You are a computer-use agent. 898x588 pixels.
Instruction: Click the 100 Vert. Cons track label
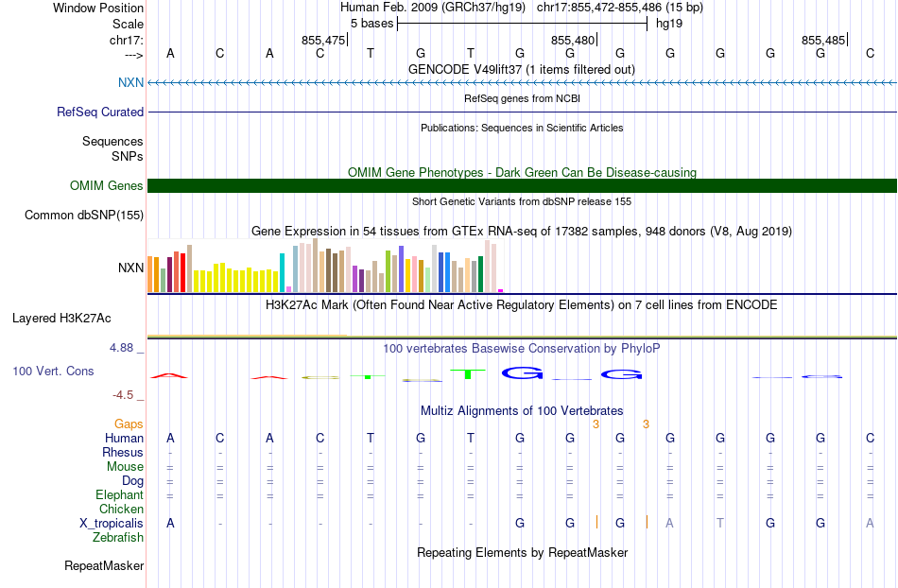[x=53, y=371]
